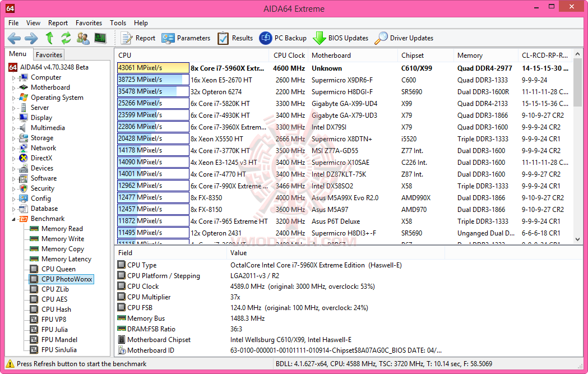588x374 pixels.
Task: Select the CPU AES benchmark
Action: 54,299
